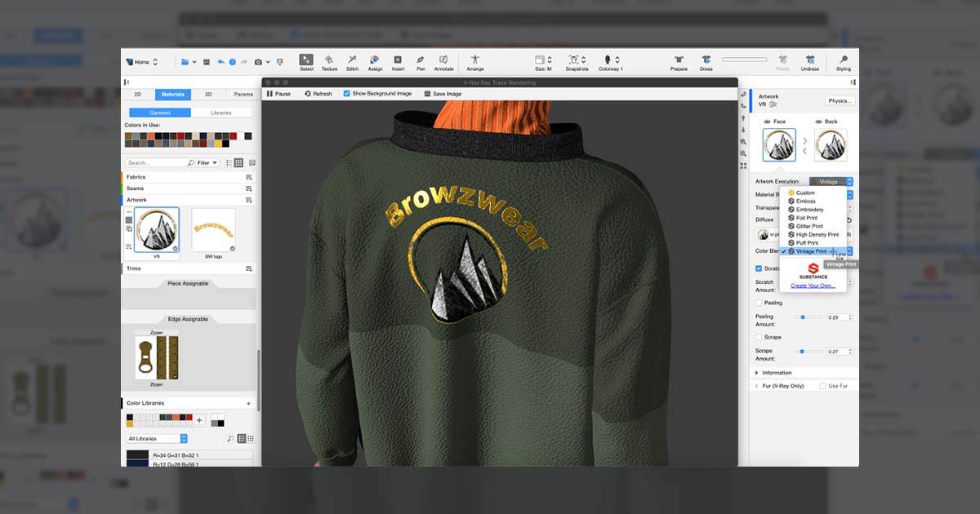Open the Styling tool

tap(844, 63)
